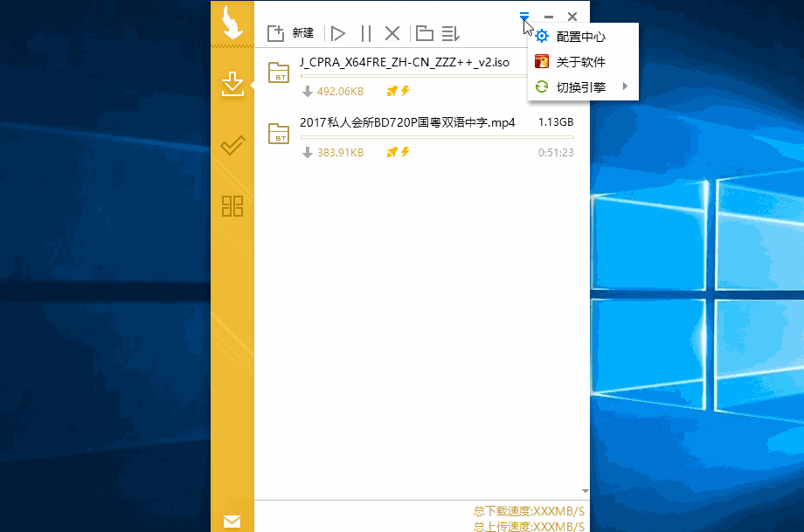Resume downloads with the play icon
The image size is (804, 532).
point(338,33)
